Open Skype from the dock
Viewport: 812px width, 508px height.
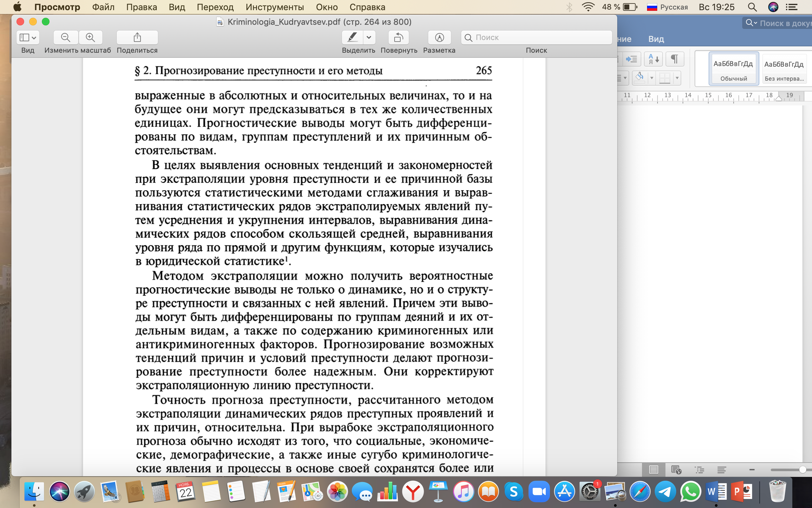click(x=514, y=491)
